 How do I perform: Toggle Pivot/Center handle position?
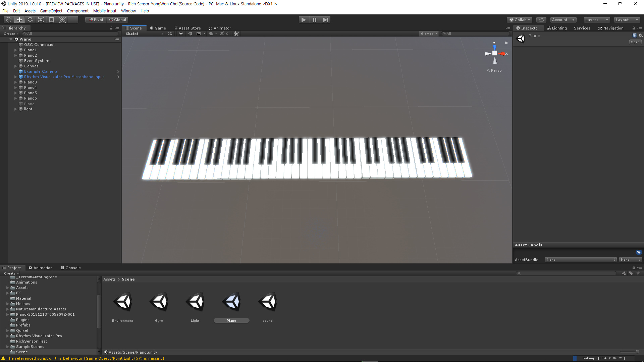click(96, 20)
